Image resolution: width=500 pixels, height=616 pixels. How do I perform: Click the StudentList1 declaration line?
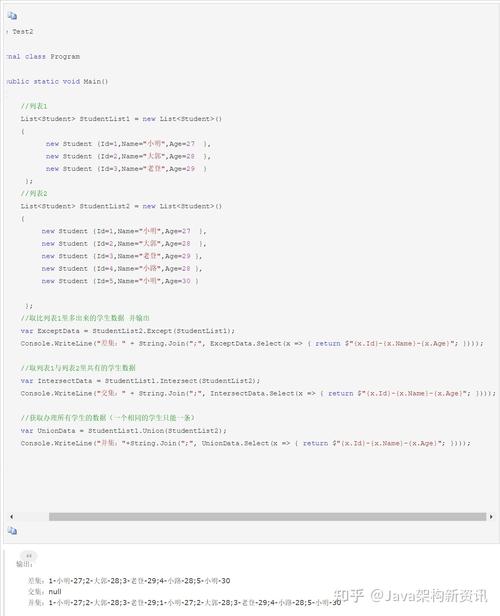click(x=121, y=119)
